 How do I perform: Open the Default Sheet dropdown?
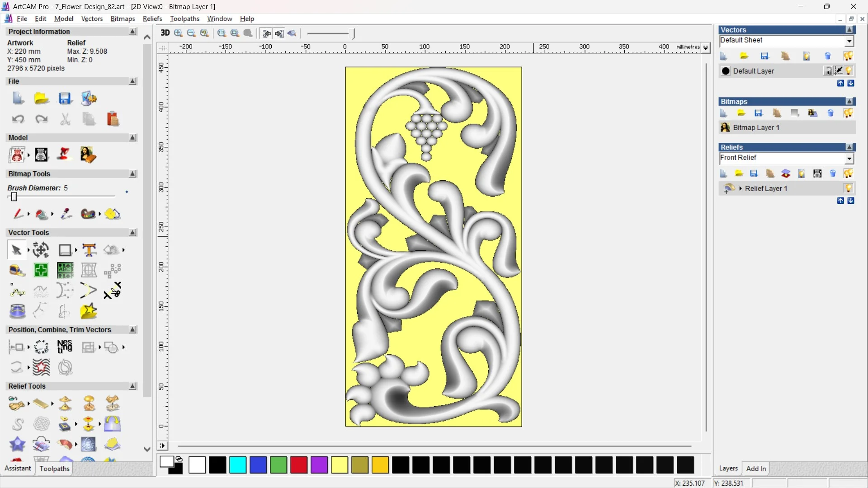849,41
